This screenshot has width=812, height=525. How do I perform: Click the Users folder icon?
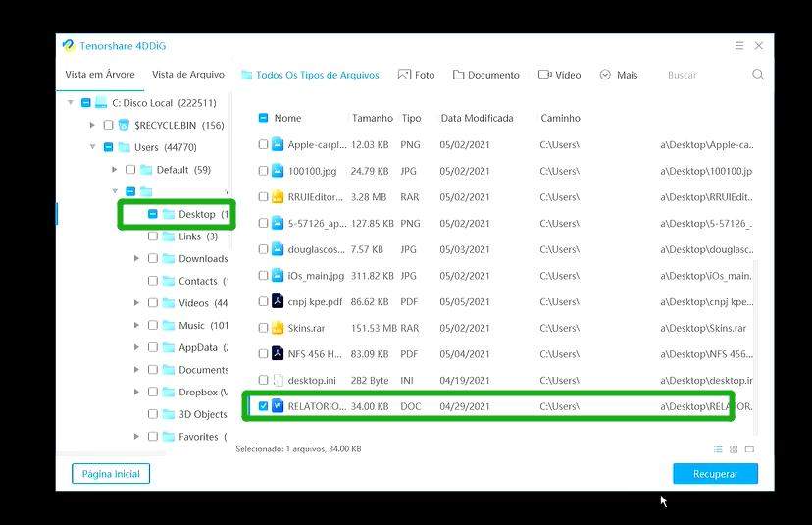[124, 147]
